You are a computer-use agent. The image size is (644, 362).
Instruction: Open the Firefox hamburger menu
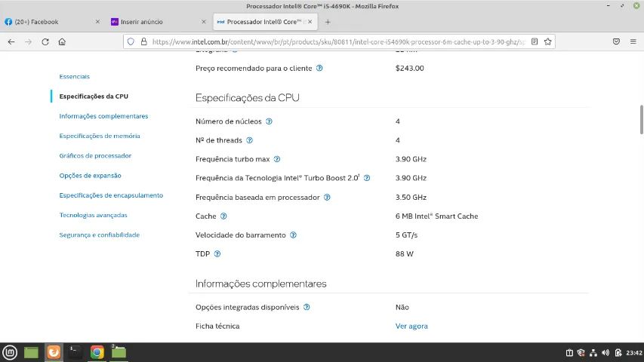[x=633, y=41]
